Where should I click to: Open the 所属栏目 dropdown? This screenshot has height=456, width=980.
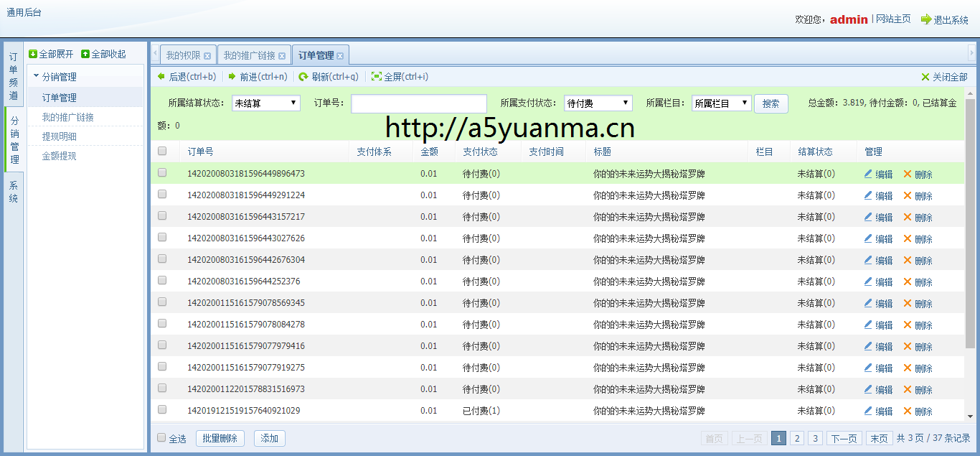tap(721, 103)
